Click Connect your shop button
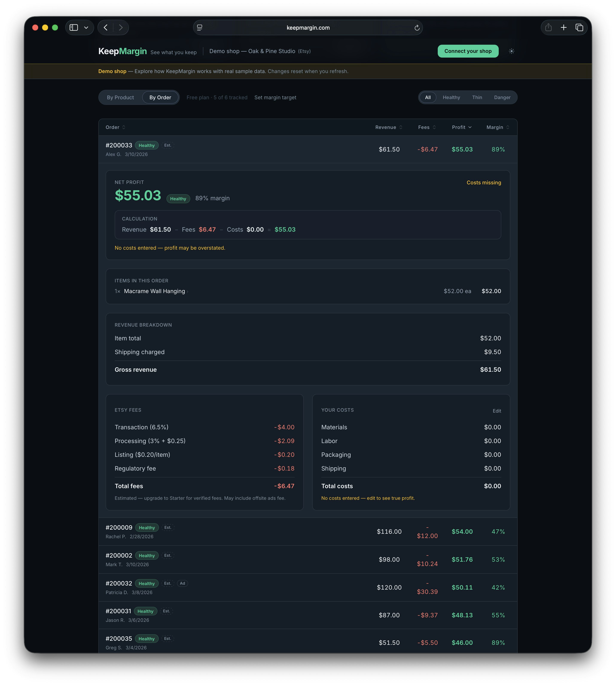616x685 pixels. tap(468, 51)
